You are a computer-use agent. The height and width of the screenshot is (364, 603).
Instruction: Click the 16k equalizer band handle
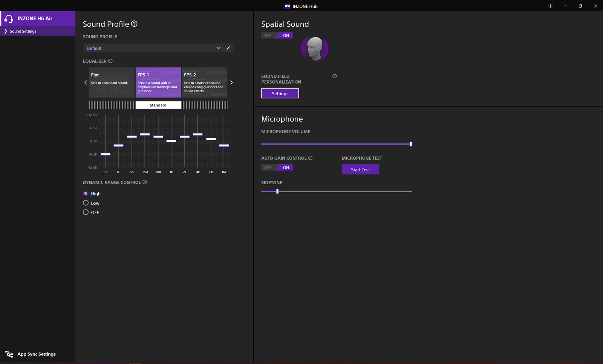tap(224, 145)
